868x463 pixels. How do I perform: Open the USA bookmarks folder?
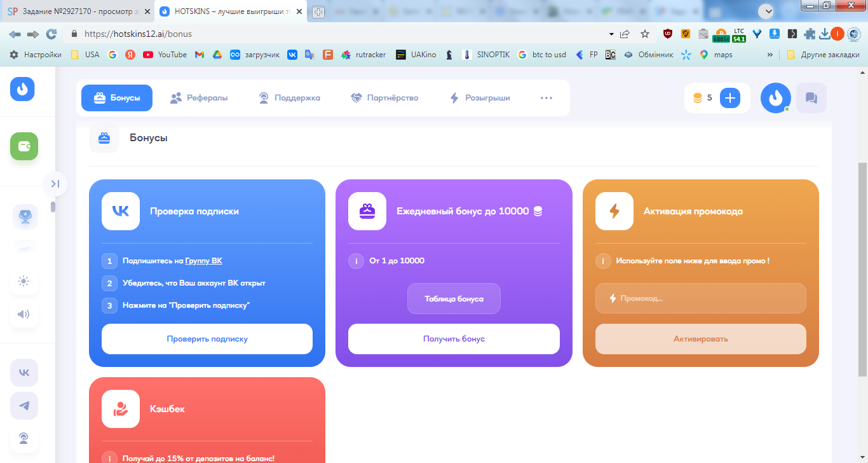[x=85, y=55]
